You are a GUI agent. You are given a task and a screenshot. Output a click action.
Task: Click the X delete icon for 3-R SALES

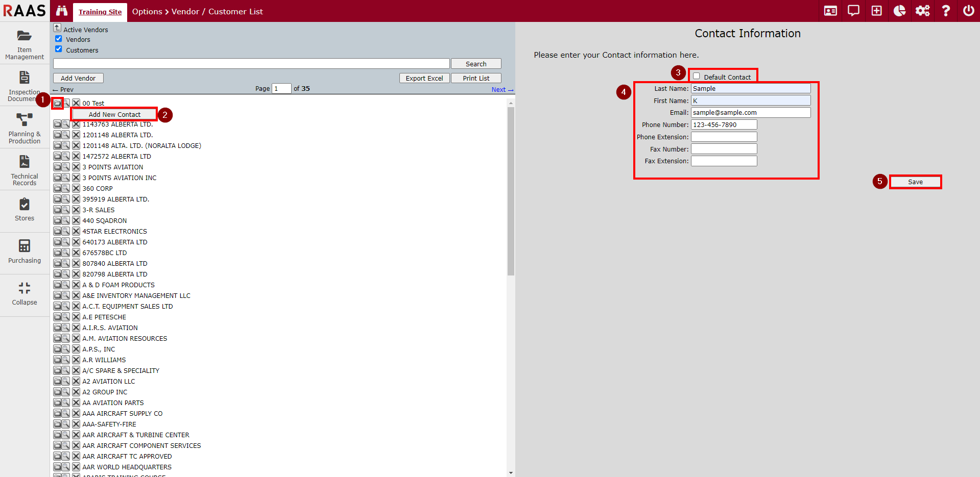[x=76, y=210]
